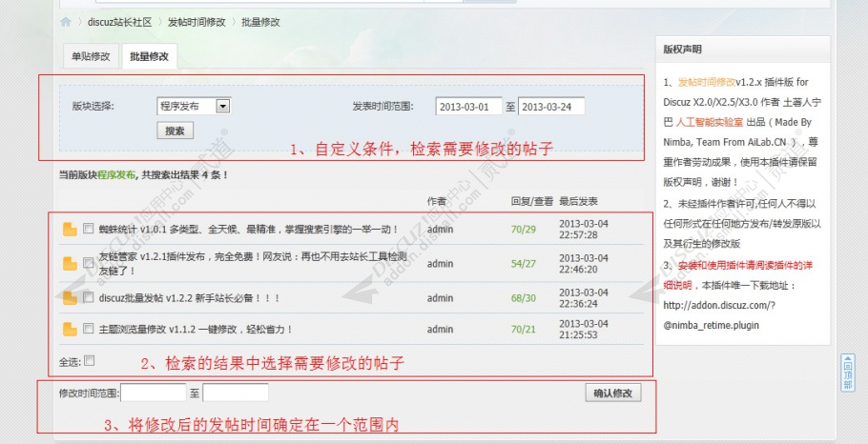Screen dimensions: 868x444
Task: Click reply count 70/29
Action: 523,229
